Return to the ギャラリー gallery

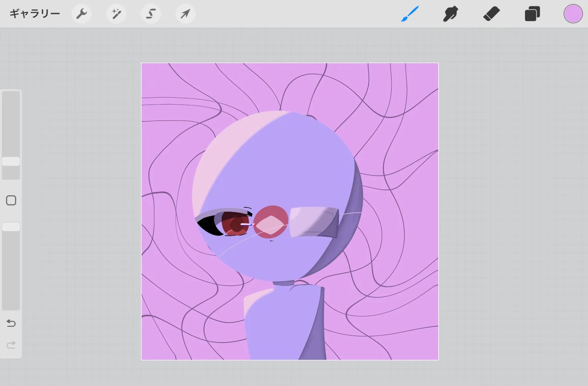(35, 14)
